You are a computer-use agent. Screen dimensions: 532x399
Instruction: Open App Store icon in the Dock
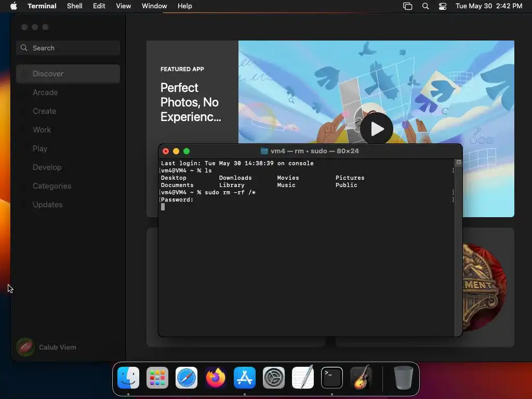pos(245,378)
